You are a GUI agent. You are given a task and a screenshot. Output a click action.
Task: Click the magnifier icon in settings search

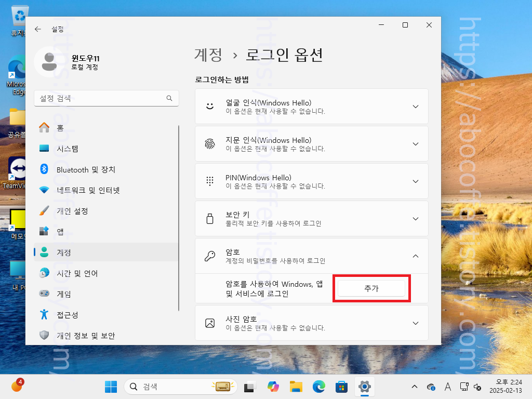(x=169, y=98)
